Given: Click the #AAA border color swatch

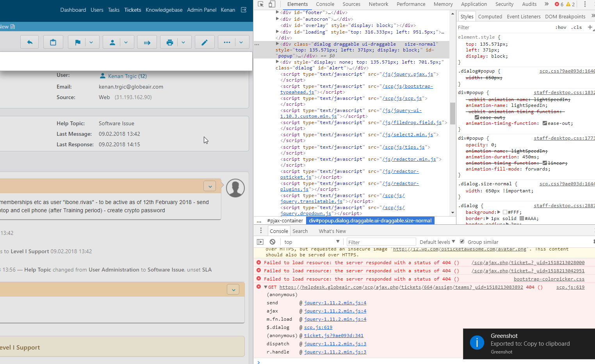Looking at the screenshot, I should [522, 218].
